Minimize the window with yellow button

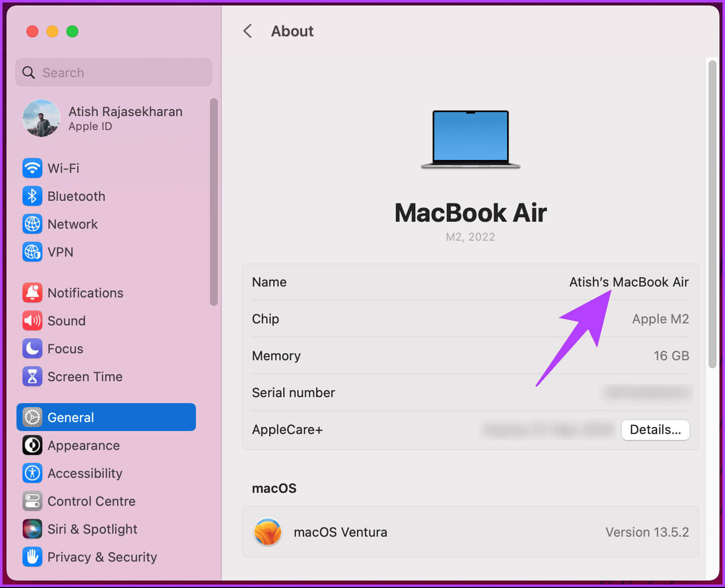tap(52, 31)
